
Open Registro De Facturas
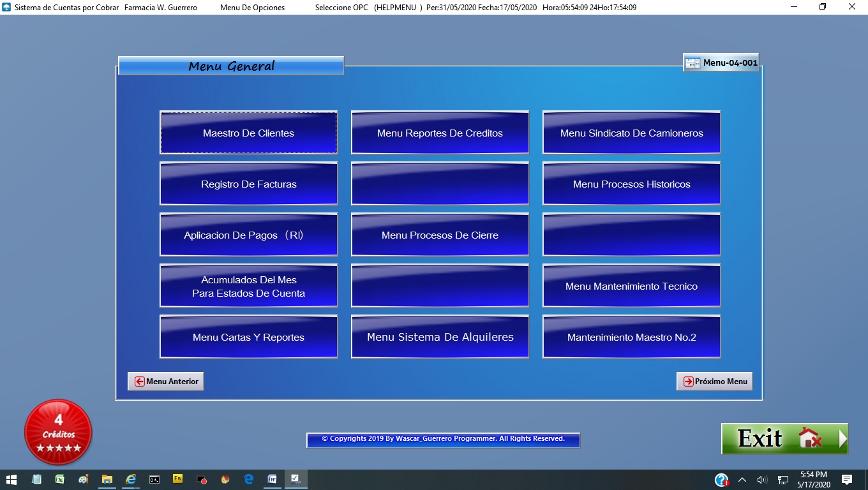(248, 184)
